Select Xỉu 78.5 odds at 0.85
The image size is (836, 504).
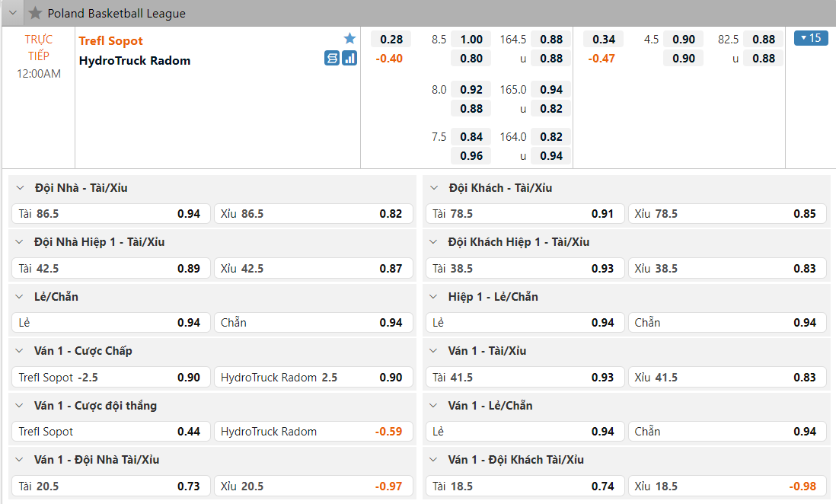tap(726, 214)
